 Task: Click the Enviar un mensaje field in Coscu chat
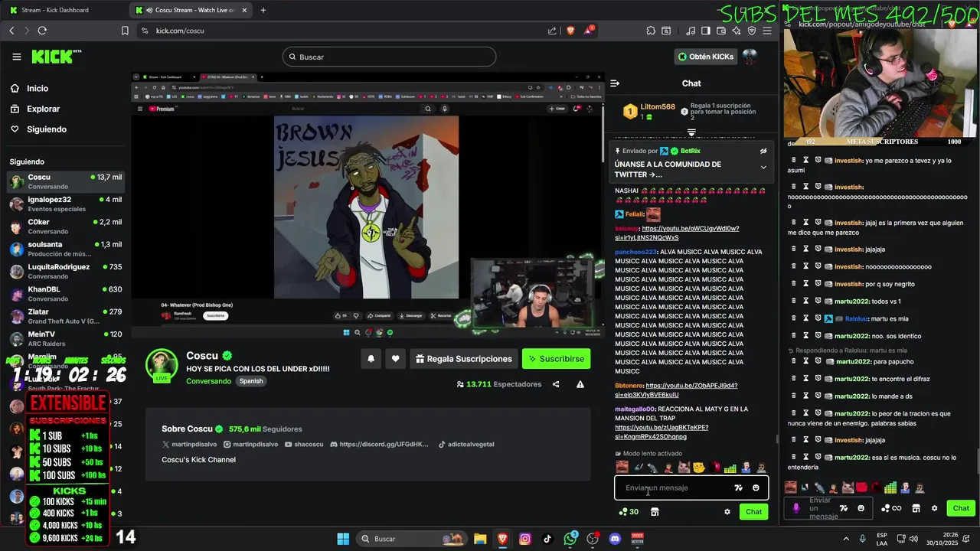[674, 487]
